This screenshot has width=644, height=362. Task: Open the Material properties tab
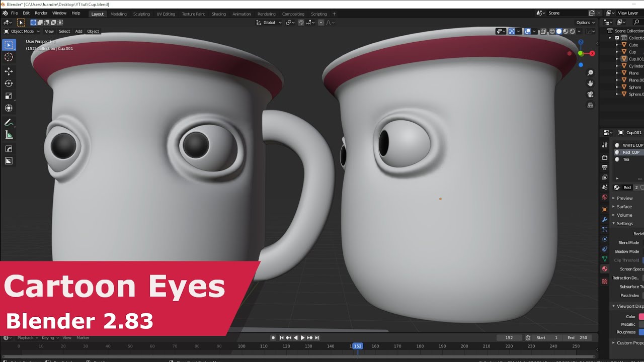coord(605,269)
